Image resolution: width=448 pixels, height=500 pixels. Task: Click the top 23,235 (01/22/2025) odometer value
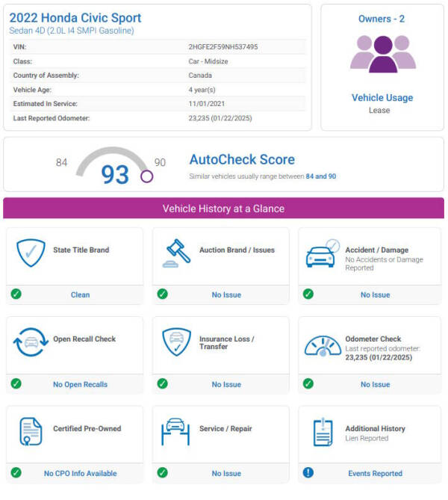tap(220, 118)
